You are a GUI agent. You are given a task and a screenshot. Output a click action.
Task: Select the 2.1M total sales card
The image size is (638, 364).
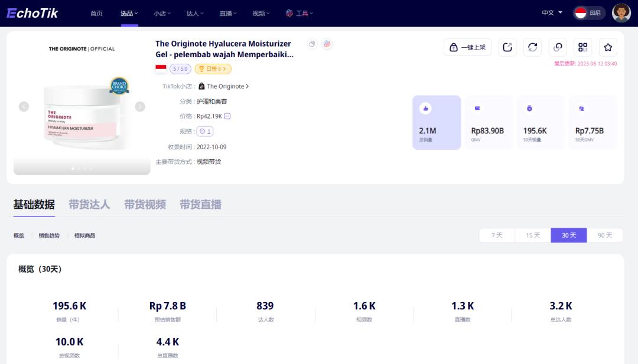[437, 122]
